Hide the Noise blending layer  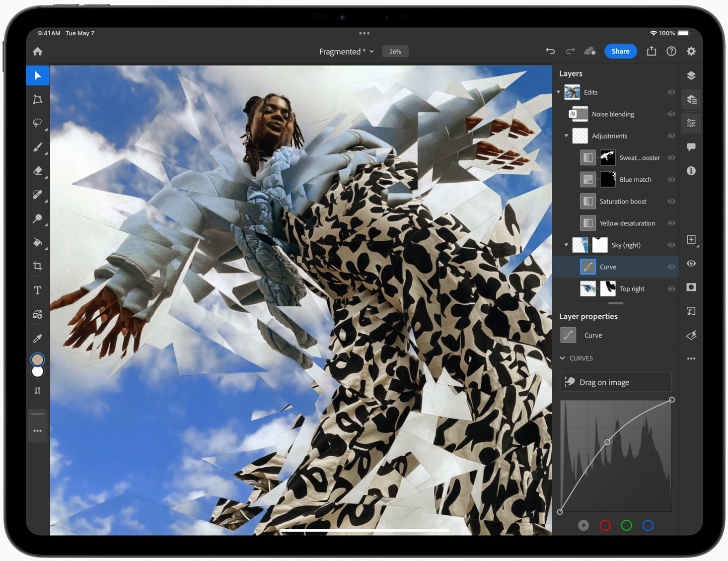point(671,114)
